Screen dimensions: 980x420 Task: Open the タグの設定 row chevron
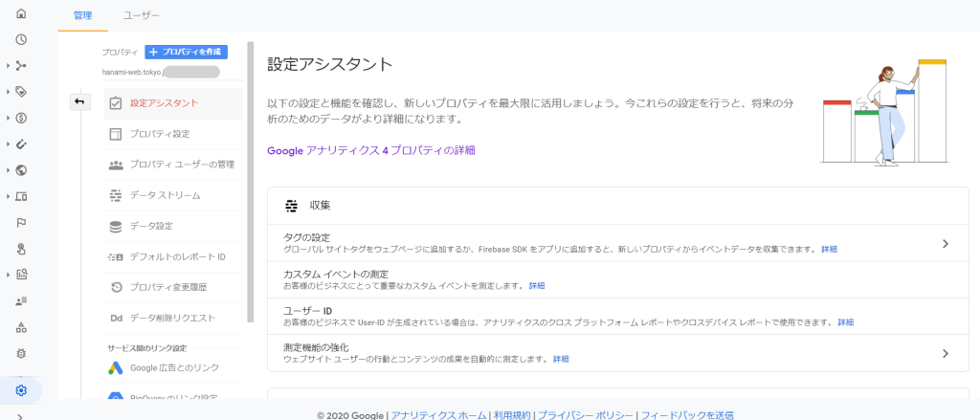pos(945,244)
